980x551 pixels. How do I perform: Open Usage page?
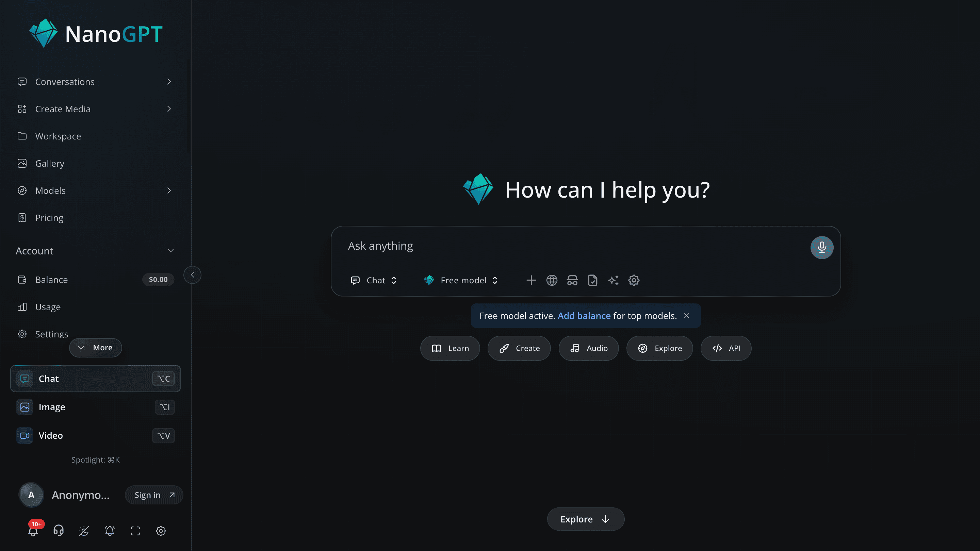coord(95,306)
